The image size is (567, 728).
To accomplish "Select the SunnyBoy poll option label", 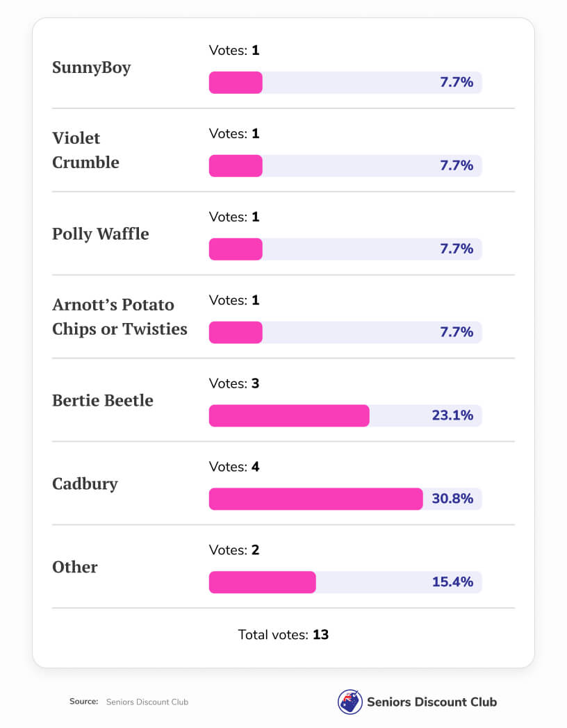I will (x=91, y=67).
